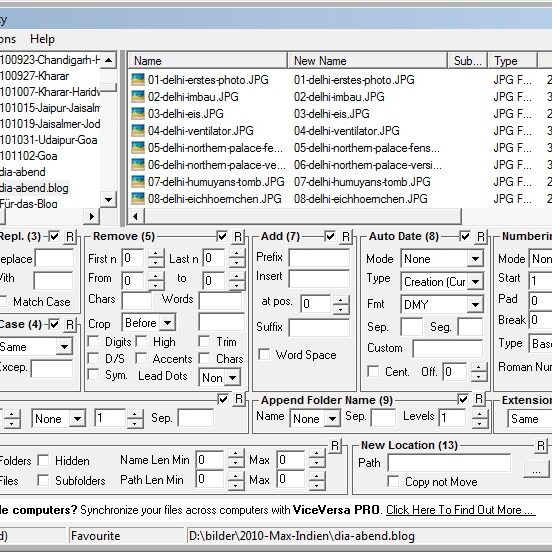Increase at pos. value with up stepper
This screenshot has height=552, width=552.
tap(341, 299)
